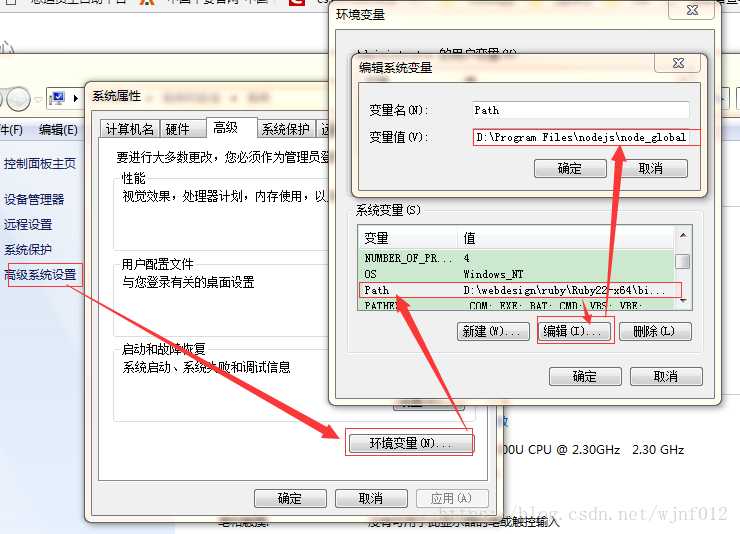
Task: Click the 变量 column header
Action: coord(407,238)
